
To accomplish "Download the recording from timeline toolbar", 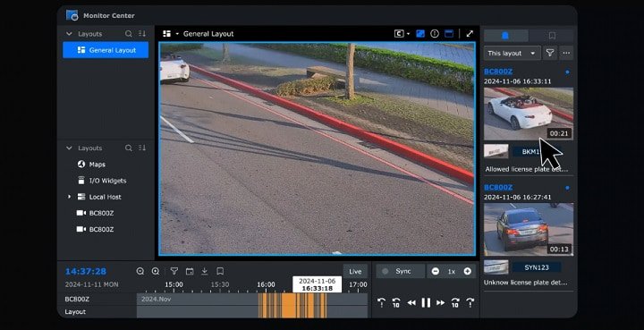I will pyautogui.click(x=205, y=271).
